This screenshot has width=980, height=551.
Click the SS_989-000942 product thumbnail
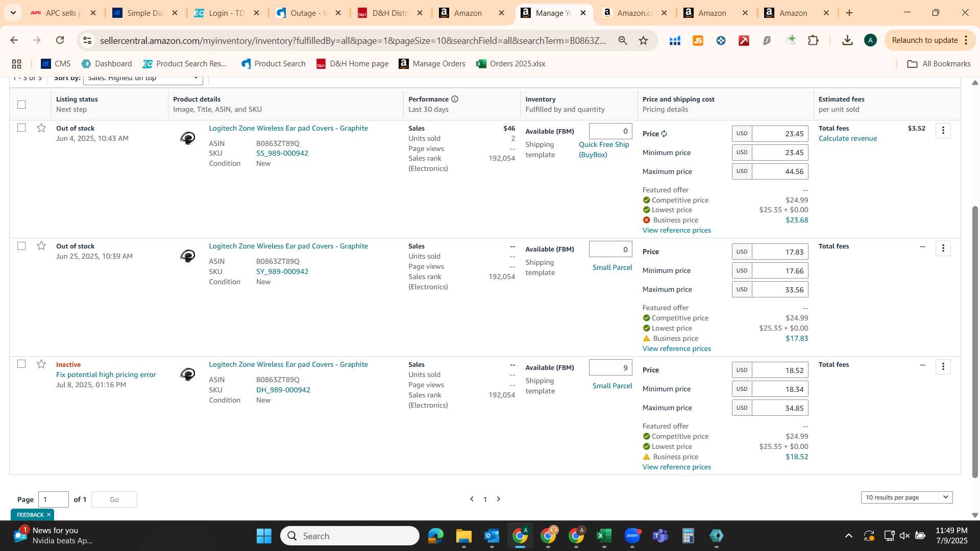tap(187, 138)
